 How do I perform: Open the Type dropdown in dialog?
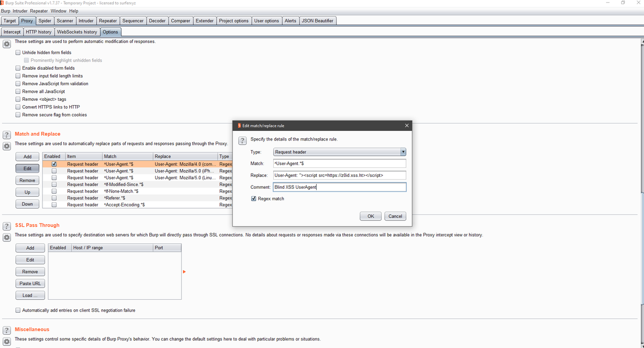(340, 152)
